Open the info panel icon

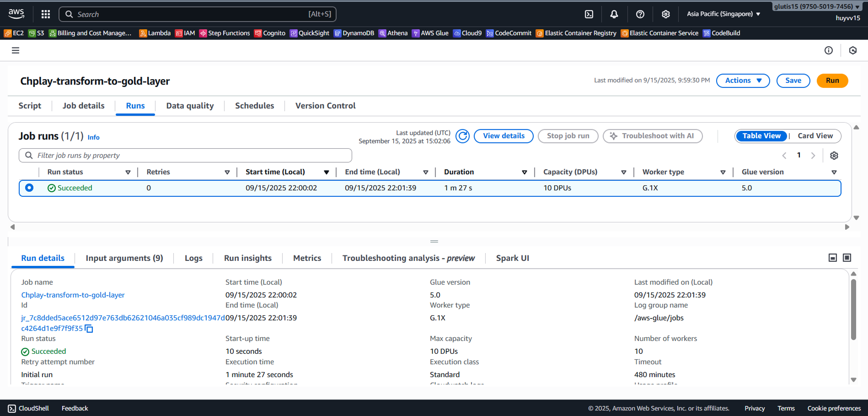(828, 50)
